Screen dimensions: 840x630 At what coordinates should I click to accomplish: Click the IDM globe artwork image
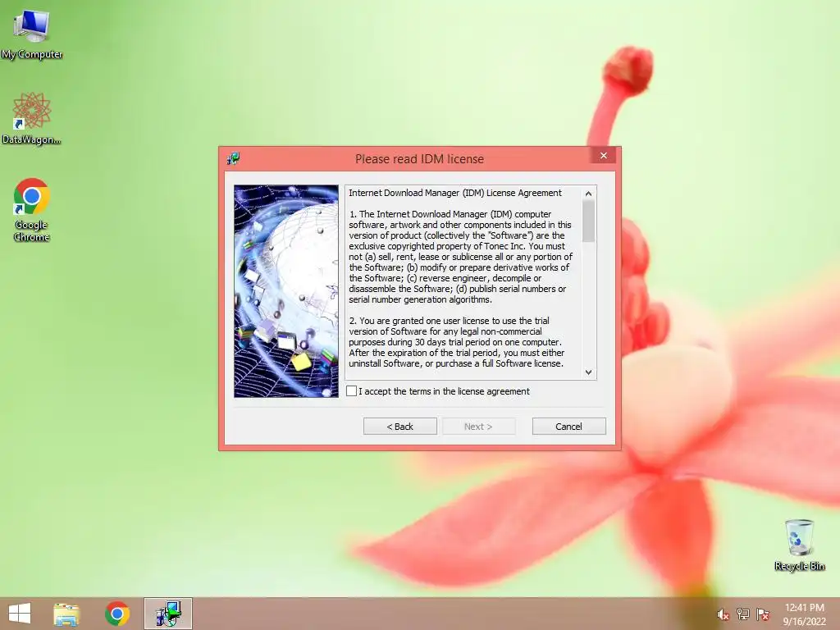pos(286,291)
